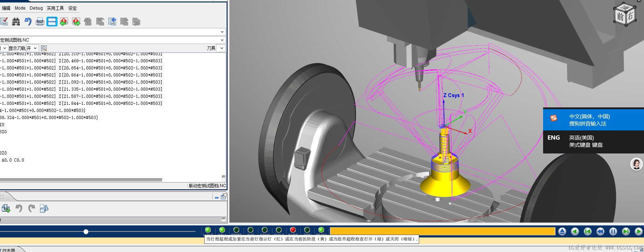Click the single-triangle step-back button
The height and width of the screenshot is (252, 644).
tap(575, 231)
